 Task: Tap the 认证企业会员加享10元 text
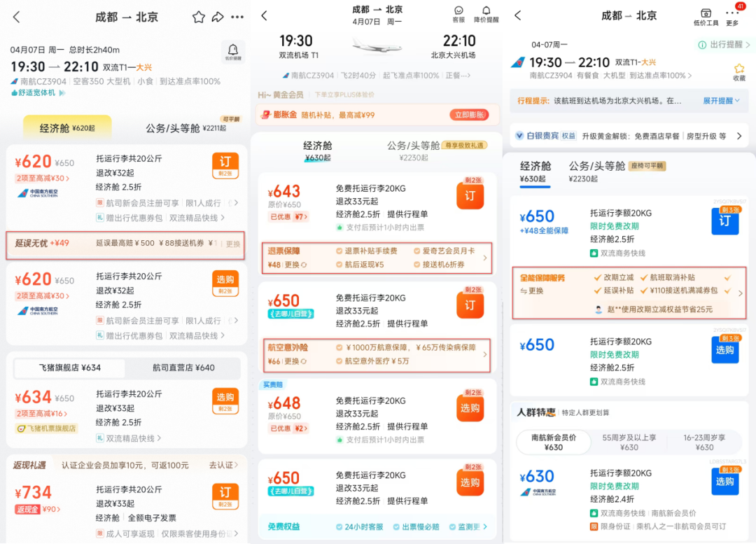[x=125, y=465]
